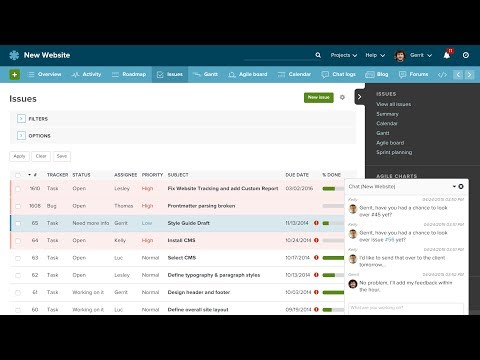The height and width of the screenshot is (360, 480).
Task: Select checkbox for Style Guide Draft row
Action: (x=18, y=223)
